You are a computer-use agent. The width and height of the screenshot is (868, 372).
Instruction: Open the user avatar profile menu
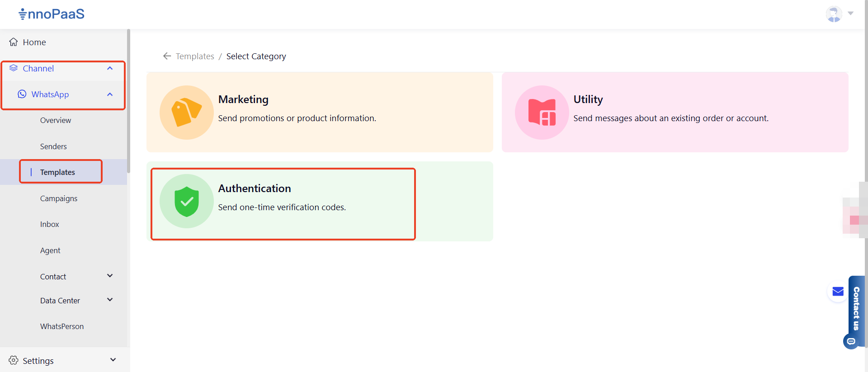834,14
